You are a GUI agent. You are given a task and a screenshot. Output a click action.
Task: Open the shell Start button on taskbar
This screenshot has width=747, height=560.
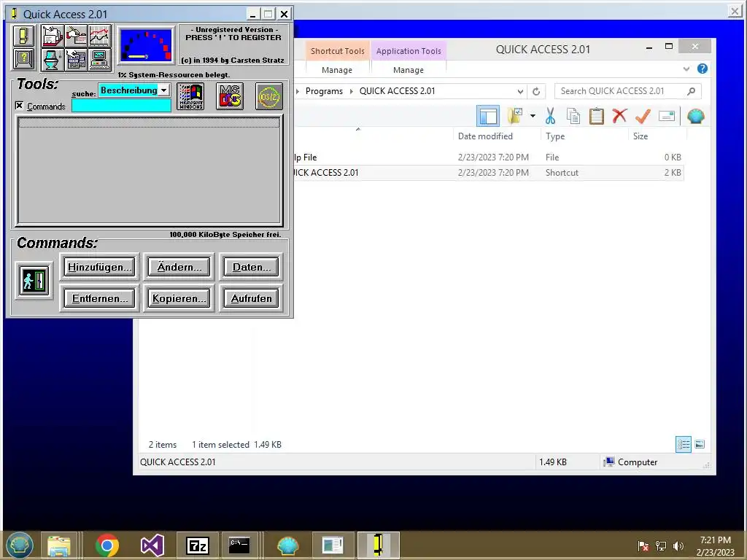point(20,545)
